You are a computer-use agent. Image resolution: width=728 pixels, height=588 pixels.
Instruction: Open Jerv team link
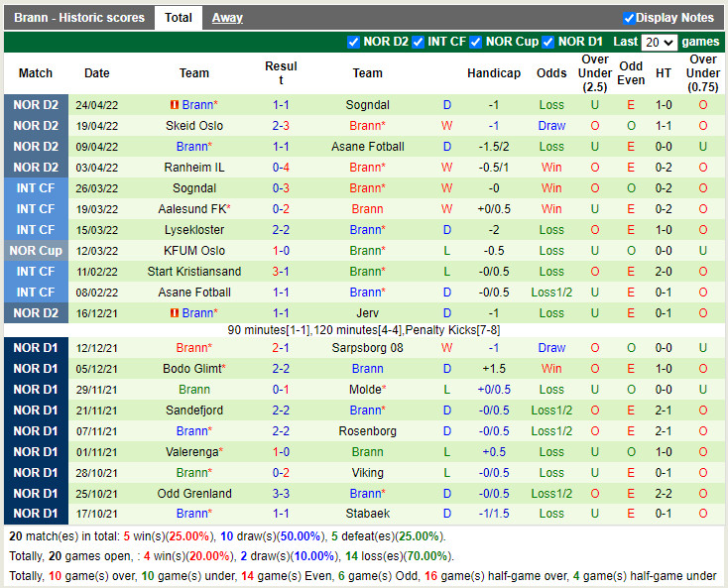click(x=367, y=313)
